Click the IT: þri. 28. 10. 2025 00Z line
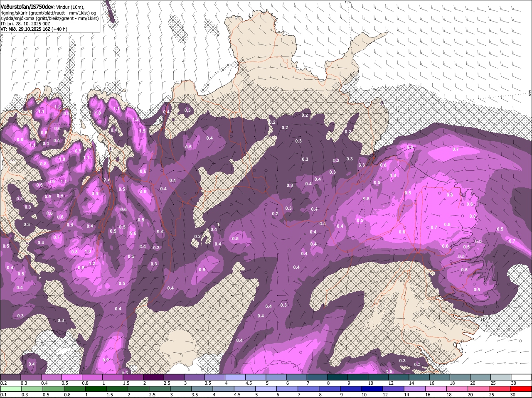The height and width of the screenshot is (398, 532). point(25,24)
